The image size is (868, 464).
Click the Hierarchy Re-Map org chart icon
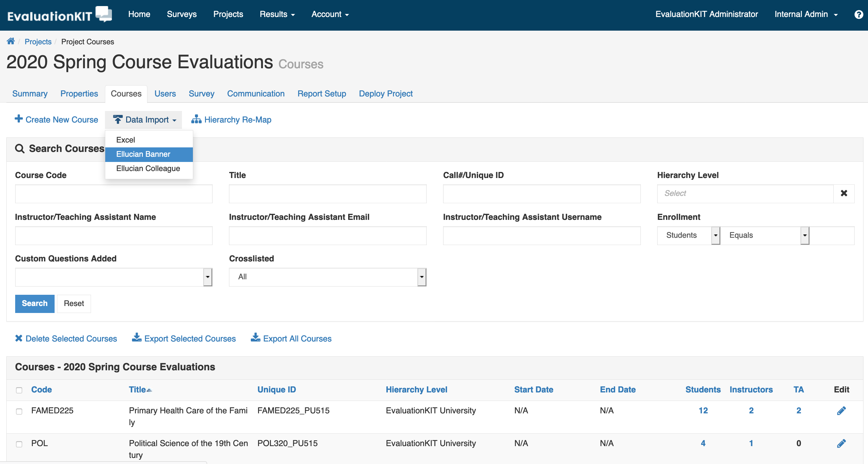pos(196,119)
